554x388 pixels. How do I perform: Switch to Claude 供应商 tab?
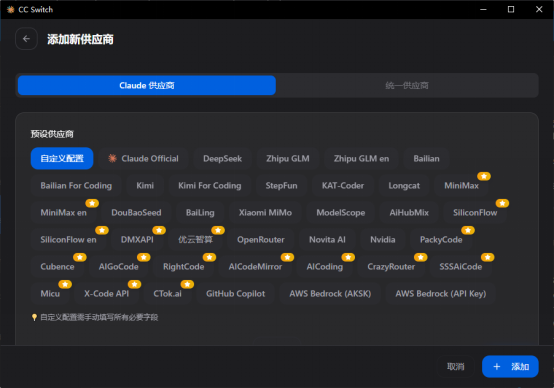pyautogui.click(x=147, y=85)
